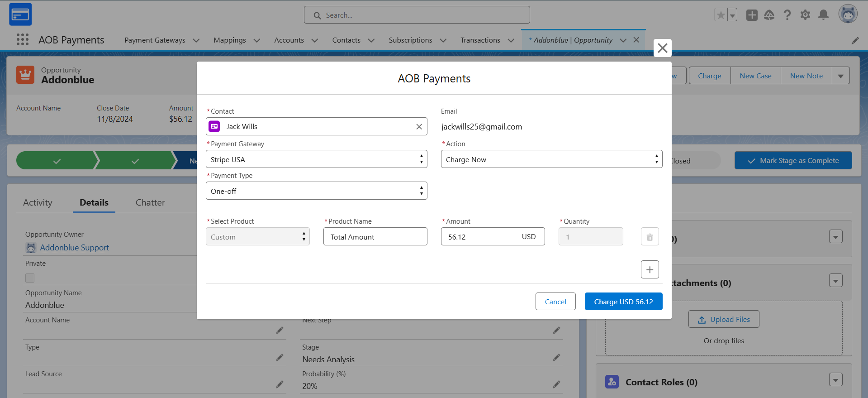Open the Action dropdown
The width and height of the screenshot is (868, 398).
point(551,159)
